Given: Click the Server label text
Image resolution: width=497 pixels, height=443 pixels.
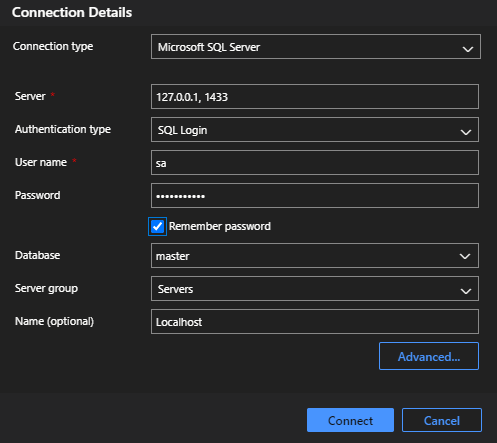Looking at the screenshot, I should pos(30,96).
